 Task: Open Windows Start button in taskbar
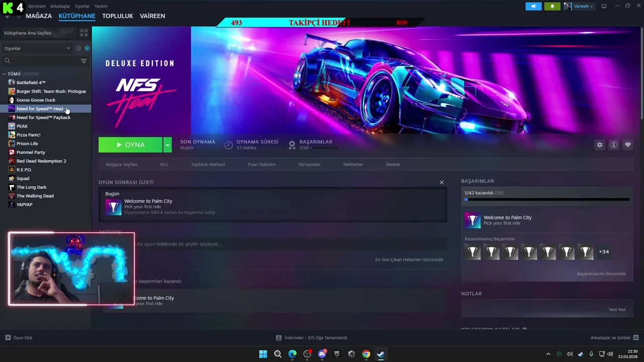263,354
